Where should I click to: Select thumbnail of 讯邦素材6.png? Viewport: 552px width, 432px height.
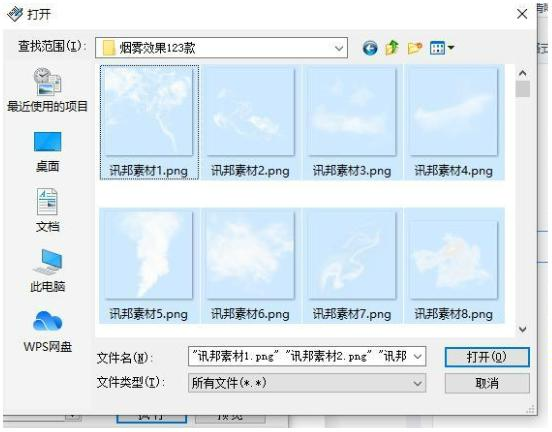(250, 255)
